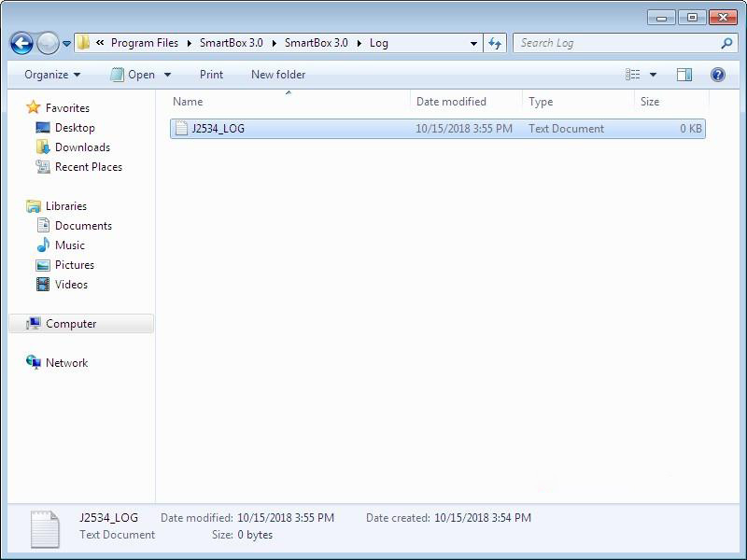747x560 pixels.
Task: Select the J2534_LOG file
Action: pyautogui.click(x=437, y=129)
